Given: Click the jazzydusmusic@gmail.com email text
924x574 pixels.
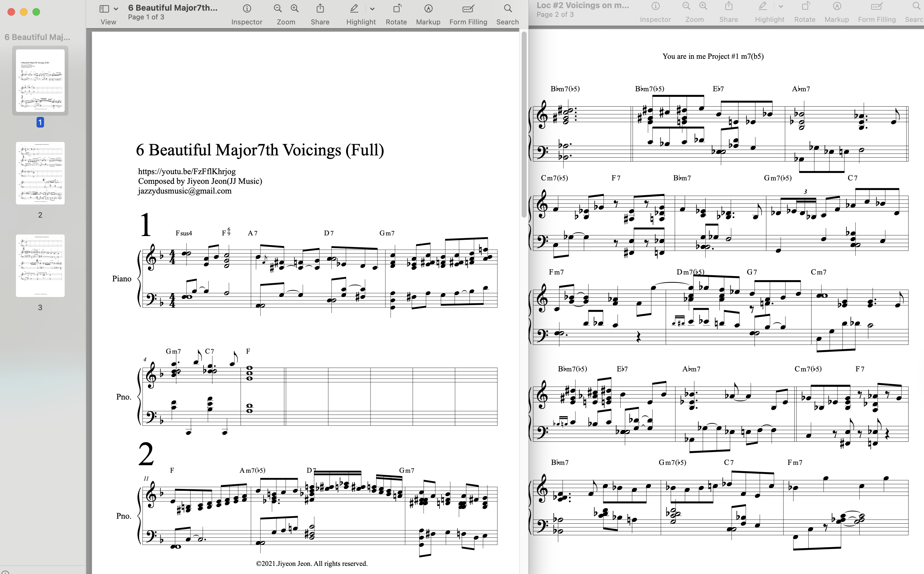Looking at the screenshot, I should [x=185, y=191].
